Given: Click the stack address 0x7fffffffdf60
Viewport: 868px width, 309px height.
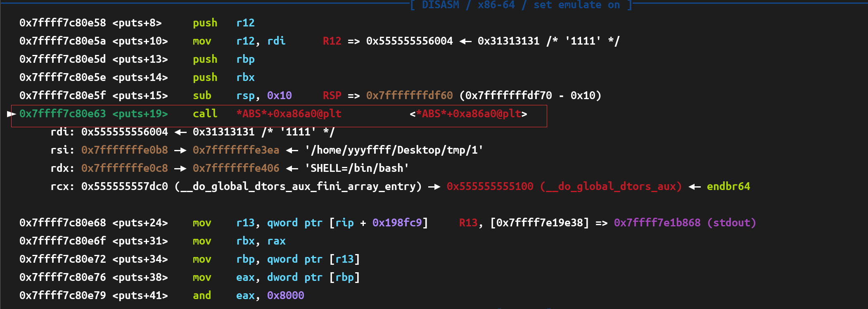Looking at the screenshot, I should click(x=409, y=95).
